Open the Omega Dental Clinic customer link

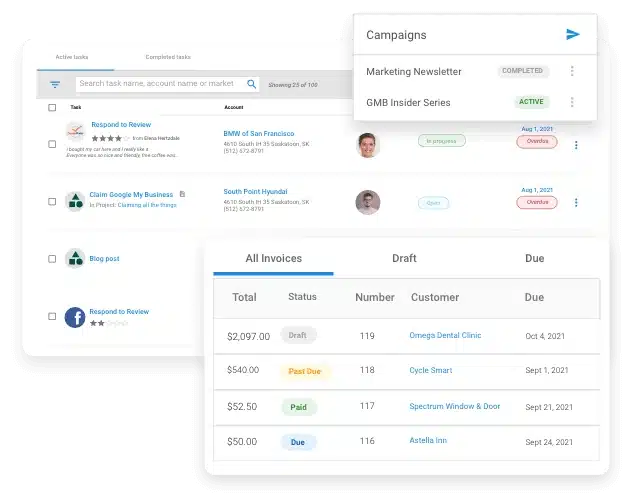[445, 336]
